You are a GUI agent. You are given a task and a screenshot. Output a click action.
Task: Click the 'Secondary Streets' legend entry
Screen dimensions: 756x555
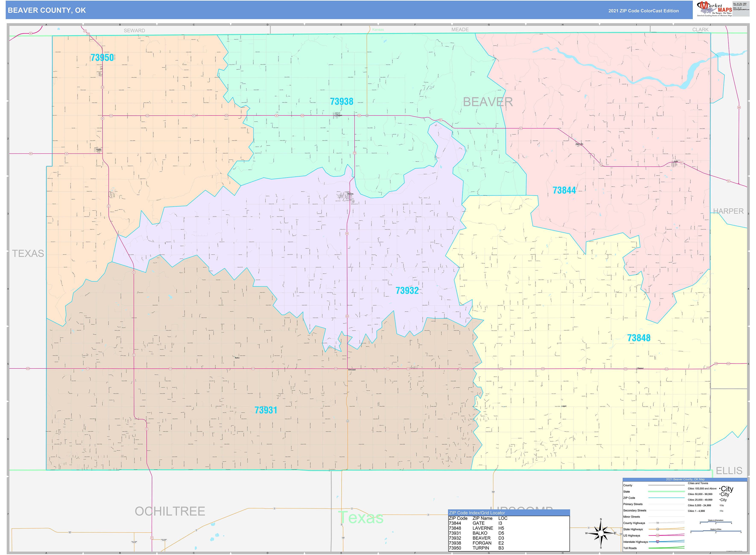click(635, 510)
